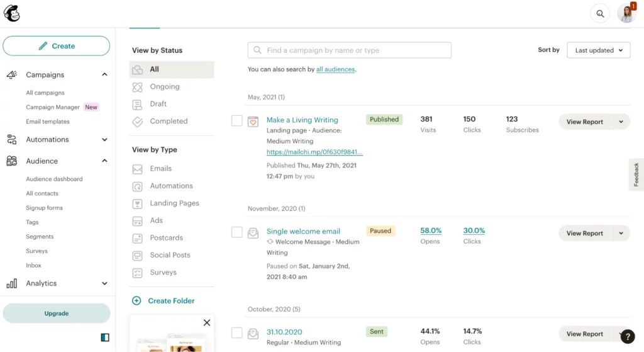Select the 31.10.2020 campaign checkbox
This screenshot has width=644, height=352.
point(237,332)
